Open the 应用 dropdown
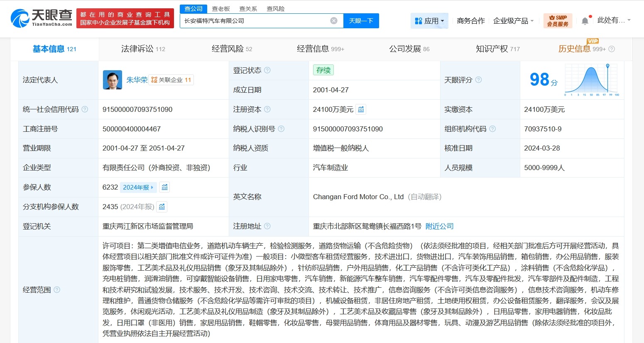 429,20
